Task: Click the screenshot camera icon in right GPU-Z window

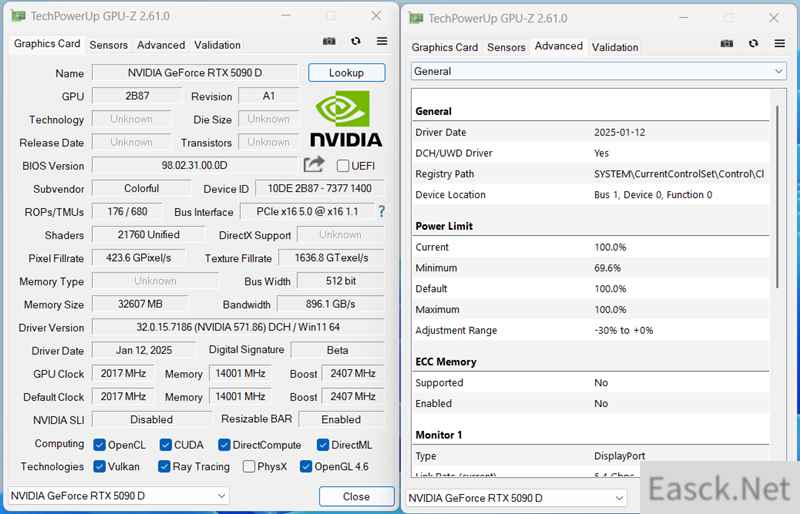Action: pos(727,43)
